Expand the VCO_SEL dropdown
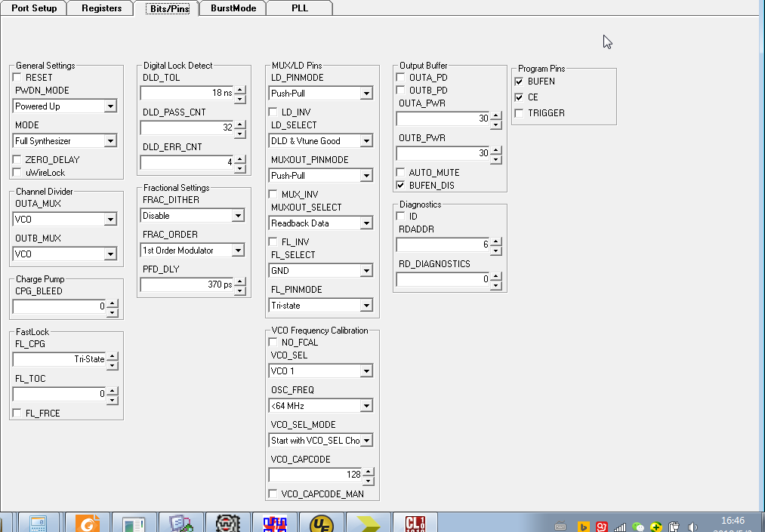This screenshot has height=532, width=765. tap(366, 371)
